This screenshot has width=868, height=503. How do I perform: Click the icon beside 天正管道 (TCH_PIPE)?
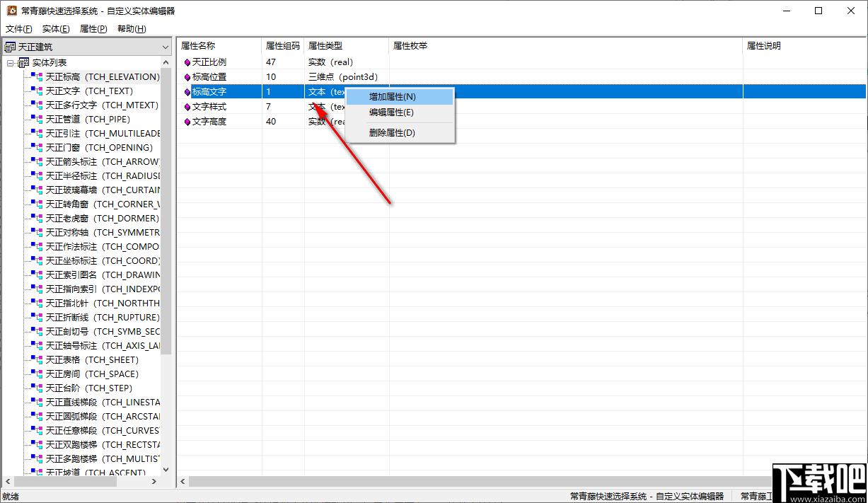click(x=37, y=119)
